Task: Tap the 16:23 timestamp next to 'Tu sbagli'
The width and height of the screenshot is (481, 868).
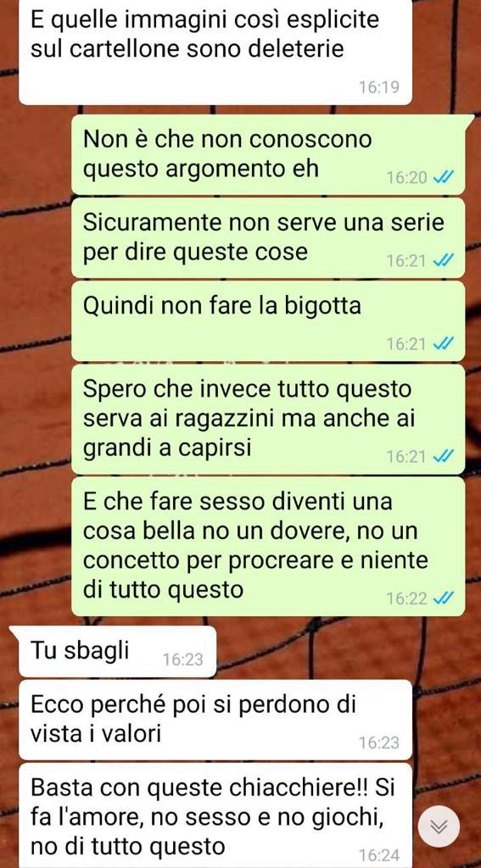Action: coord(183,659)
